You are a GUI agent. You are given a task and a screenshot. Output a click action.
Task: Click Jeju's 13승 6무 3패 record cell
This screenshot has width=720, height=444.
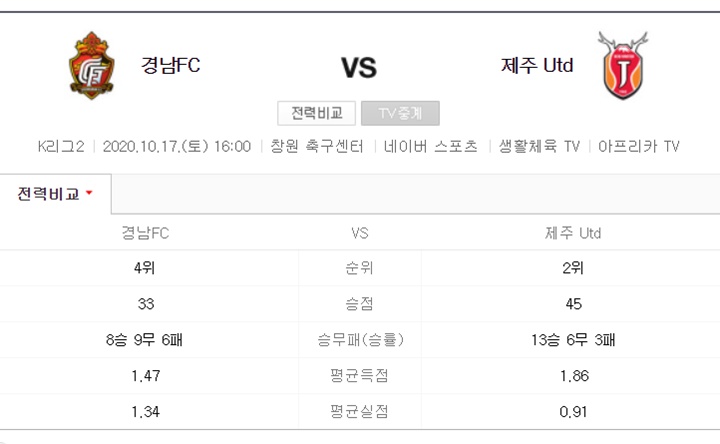tap(573, 340)
